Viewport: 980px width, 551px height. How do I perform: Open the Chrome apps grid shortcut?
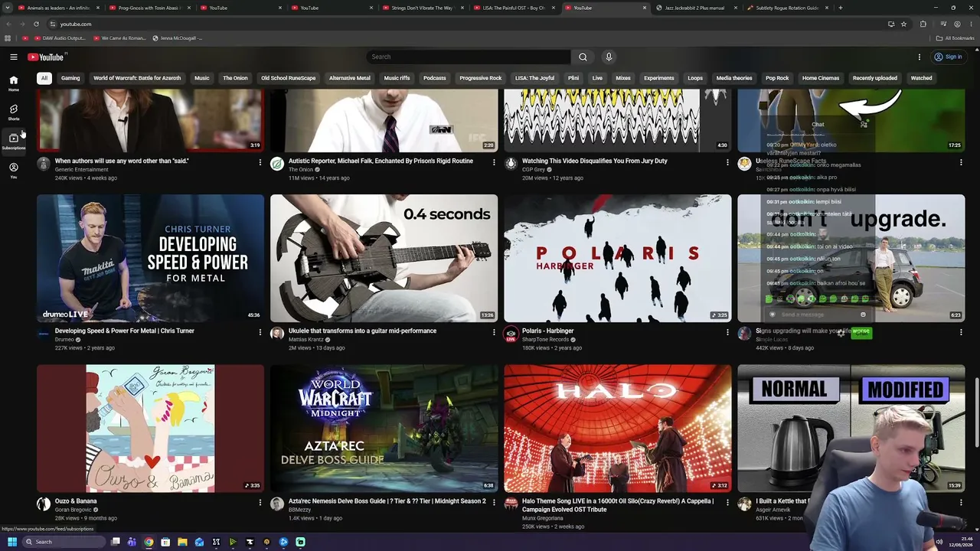[8, 38]
